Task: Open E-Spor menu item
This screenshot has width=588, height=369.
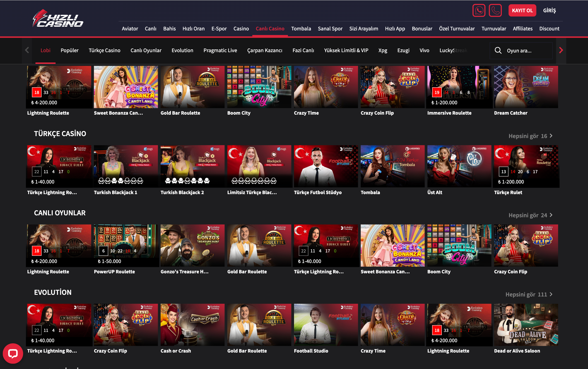Action: point(219,29)
